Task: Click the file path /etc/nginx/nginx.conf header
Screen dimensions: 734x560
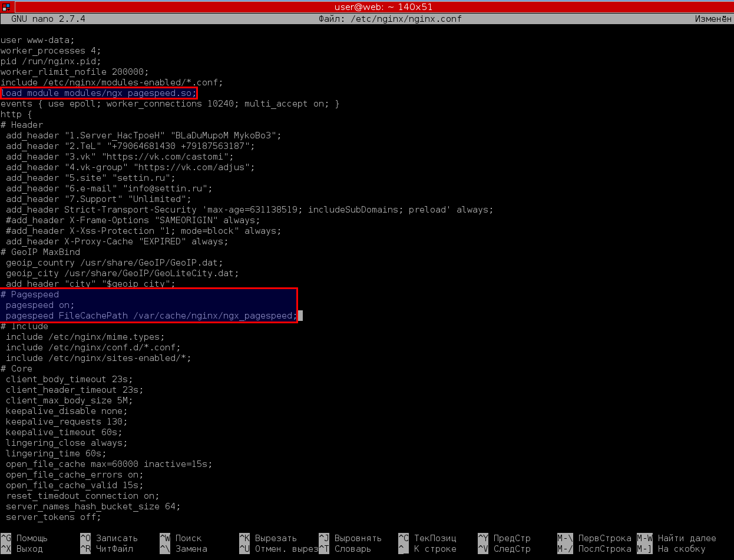Action: tap(390, 19)
